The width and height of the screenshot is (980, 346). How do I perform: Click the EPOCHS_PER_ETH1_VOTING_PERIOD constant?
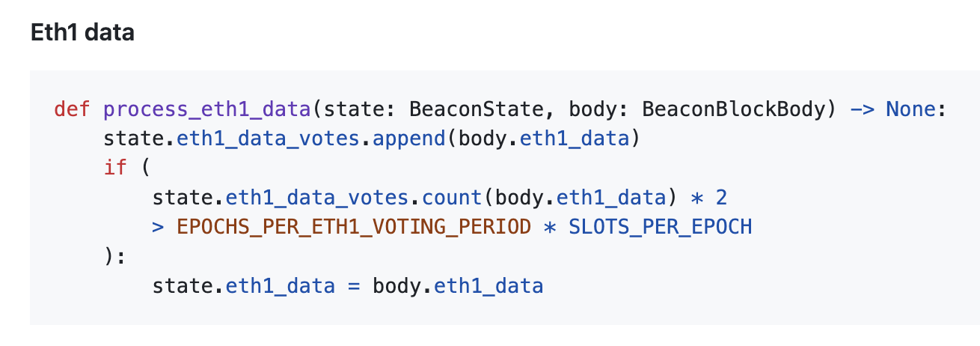coord(353,227)
